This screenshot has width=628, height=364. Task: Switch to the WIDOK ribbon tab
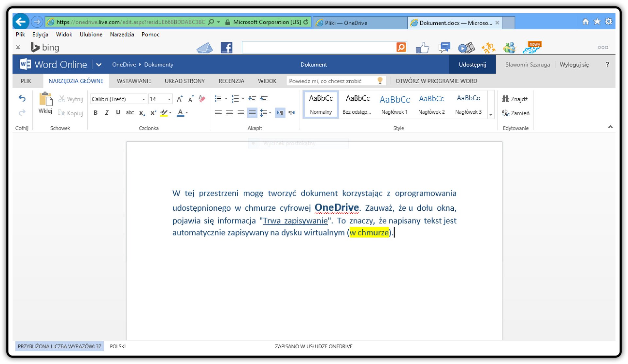pyautogui.click(x=267, y=81)
